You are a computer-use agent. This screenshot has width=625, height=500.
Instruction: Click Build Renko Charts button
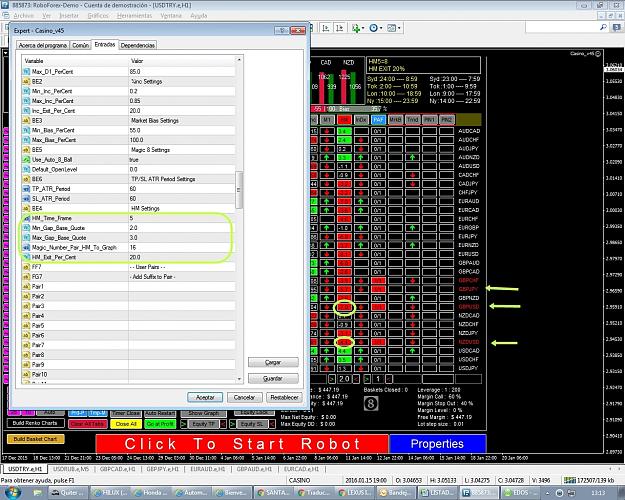click(35, 423)
